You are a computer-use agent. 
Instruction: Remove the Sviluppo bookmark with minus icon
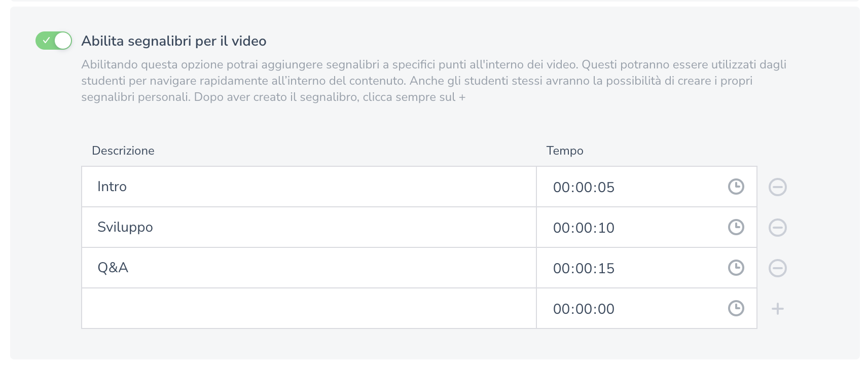click(777, 228)
